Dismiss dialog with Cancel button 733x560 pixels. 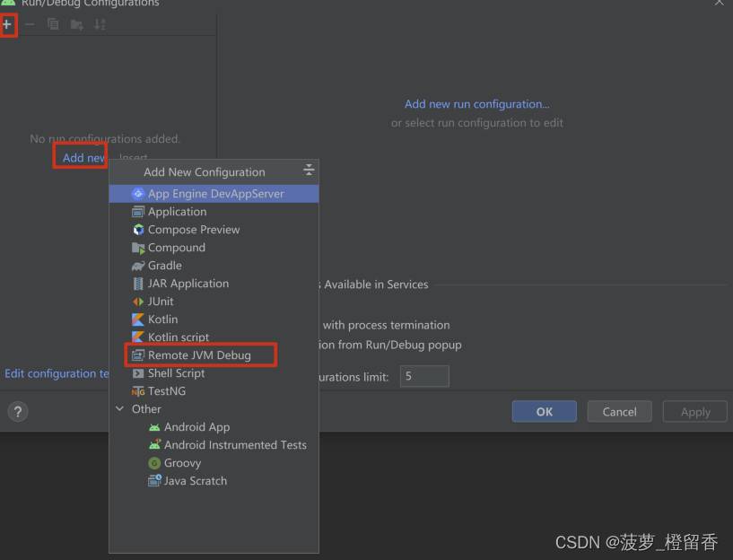(x=619, y=411)
